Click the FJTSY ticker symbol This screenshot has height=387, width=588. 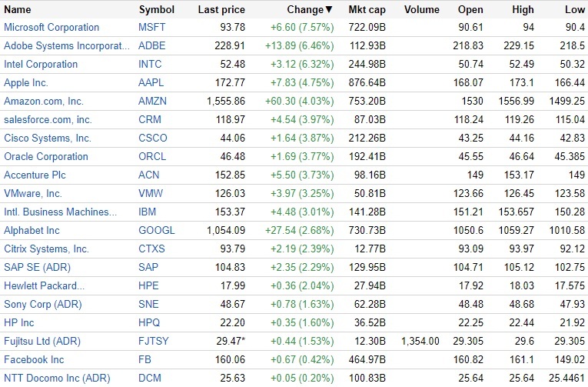[x=153, y=342]
